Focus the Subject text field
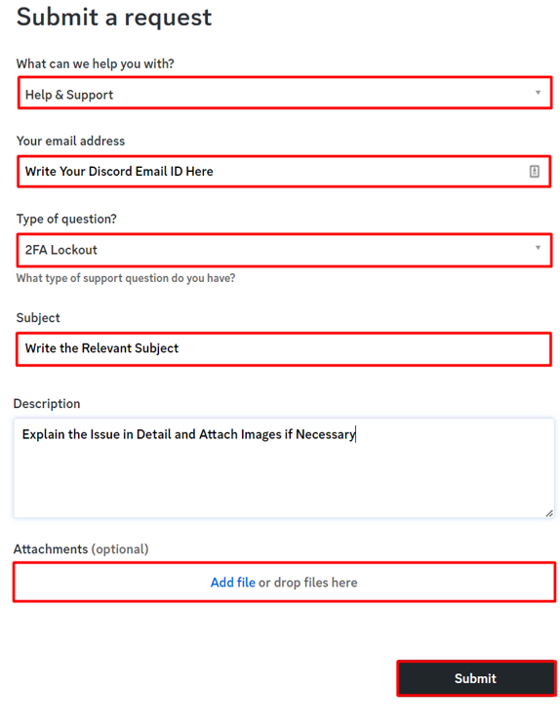 coord(284,348)
